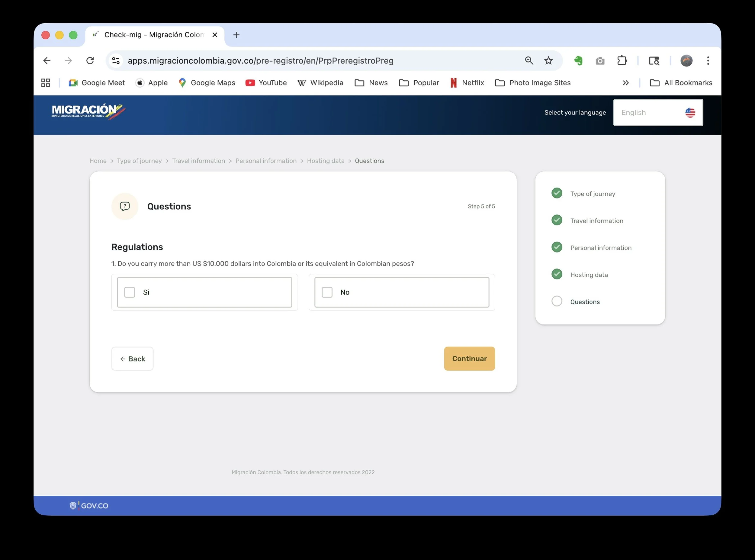The width and height of the screenshot is (755, 560).
Task: Go Back to the previous step
Action: (133, 359)
